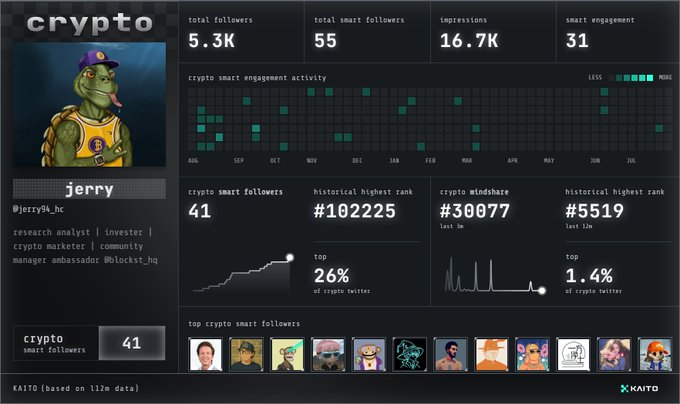The image size is (680, 404).
Task: Select the monkey in purple outfit avatar
Action: tap(369, 355)
